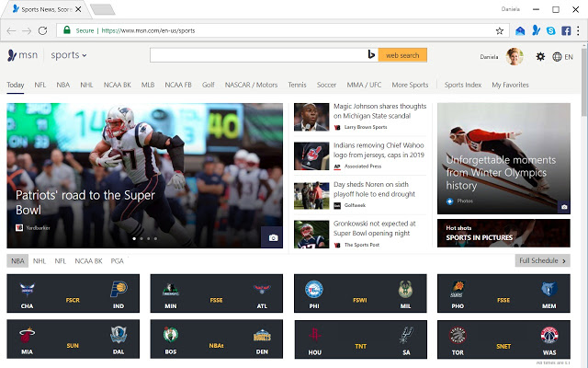Click the Washington Wizards logo
The image size is (588, 368).
point(549,335)
